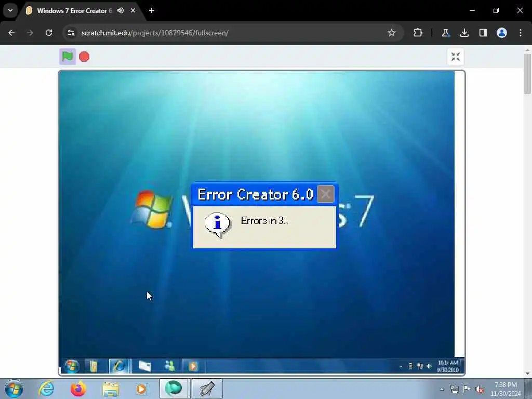The height and width of the screenshot is (399, 532).
Task: Exit fullscreen mode with the shrink icon
Action: click(x=455, y=57)
